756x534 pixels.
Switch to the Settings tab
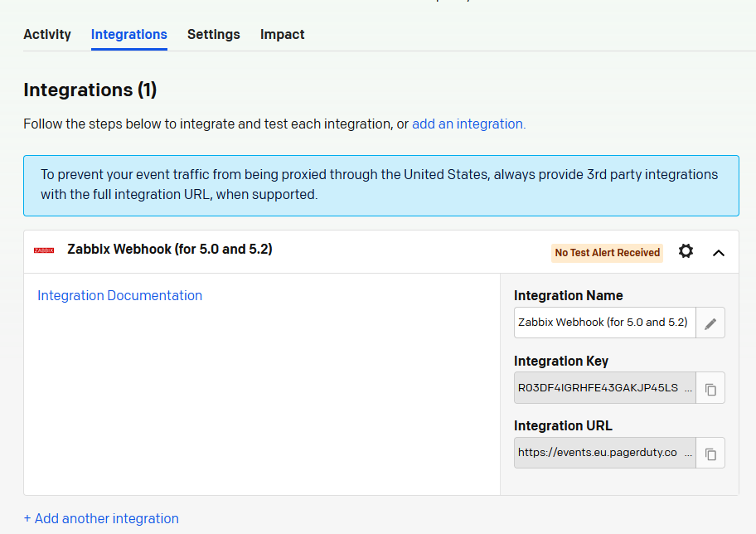click(214, 35)
